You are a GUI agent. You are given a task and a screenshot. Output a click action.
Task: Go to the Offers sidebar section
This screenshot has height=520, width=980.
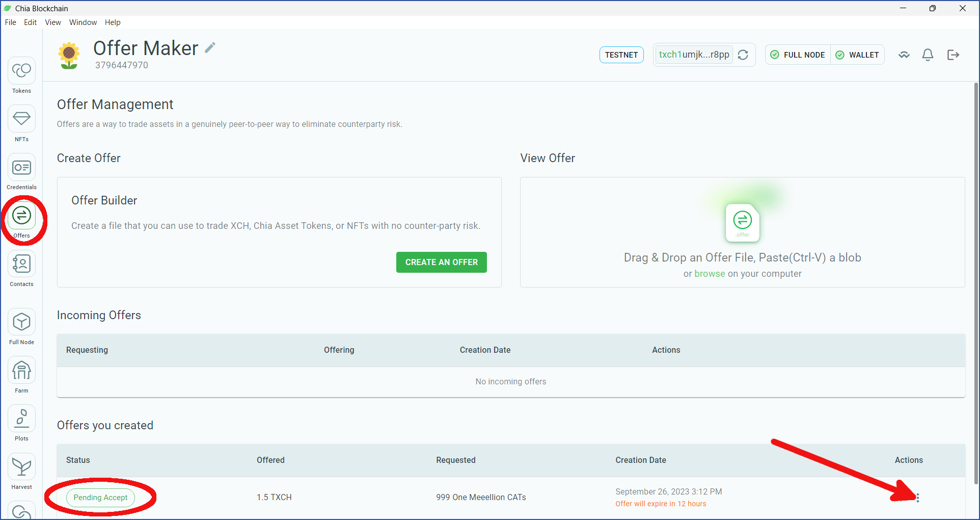21,220
